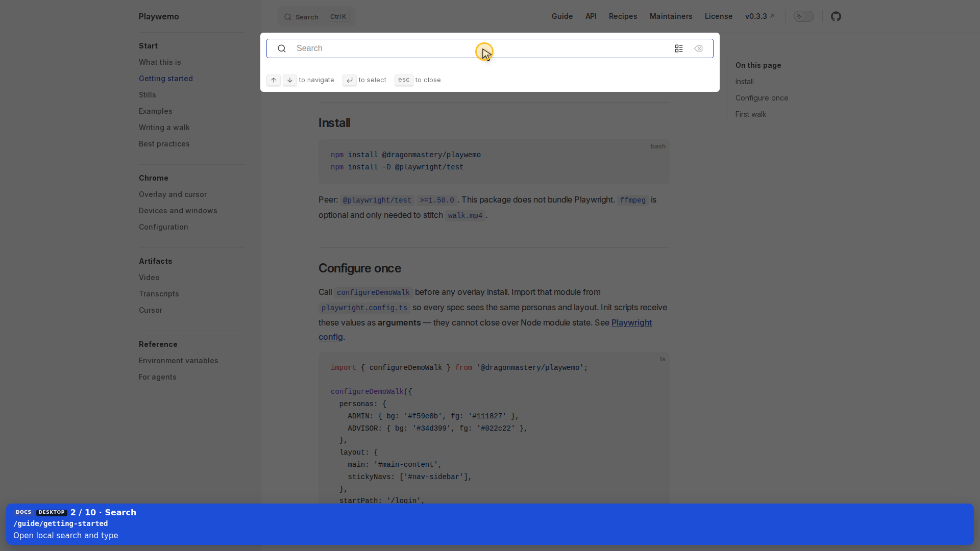980x551 pixels.
Task: Open the Stills sidebar page
Action: [x=148, y=95]
